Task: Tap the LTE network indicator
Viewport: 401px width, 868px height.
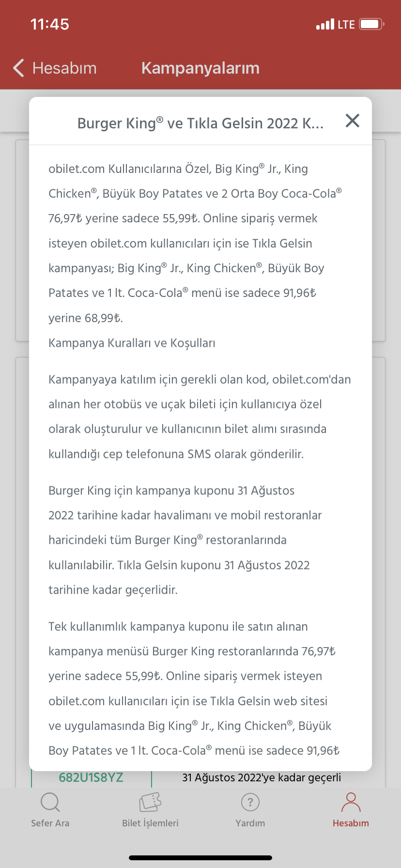Action: click(x=346, y=25)
